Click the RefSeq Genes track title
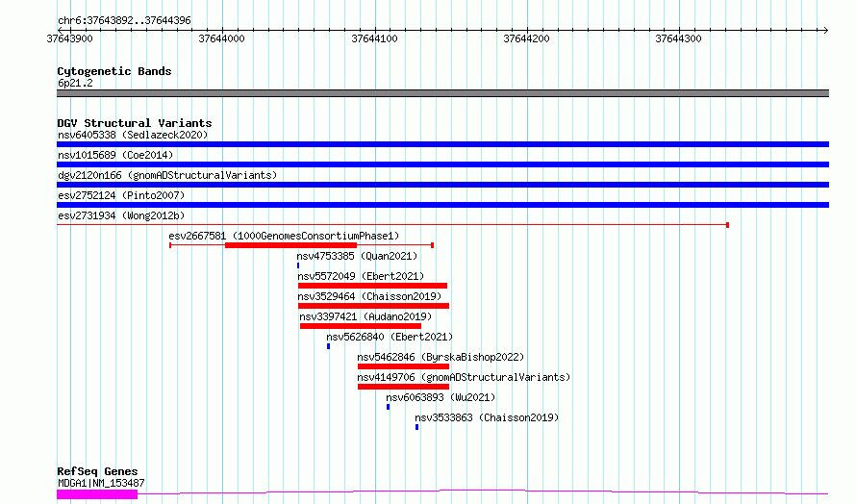This screenshot has width=856, height=504. [97, 471]
